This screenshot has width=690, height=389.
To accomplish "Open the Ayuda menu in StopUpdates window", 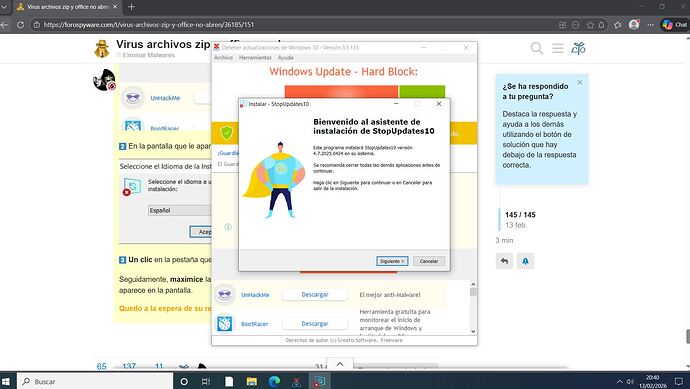I will pos(285,58).
